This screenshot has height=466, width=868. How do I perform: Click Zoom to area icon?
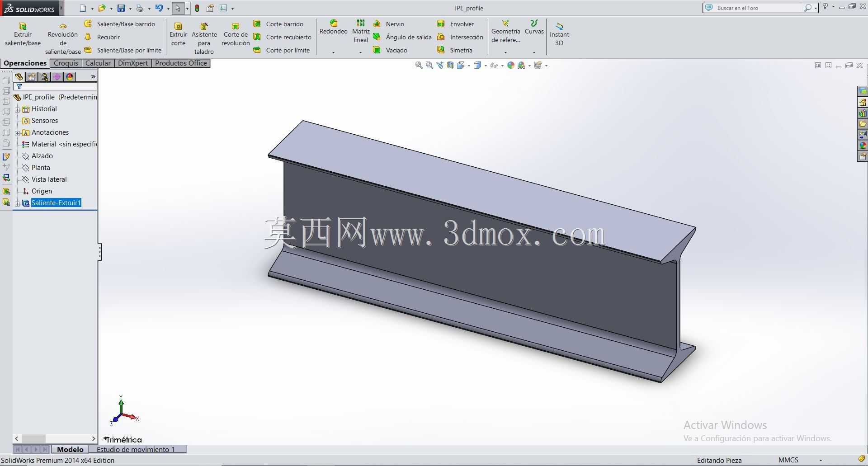point(429,66)
